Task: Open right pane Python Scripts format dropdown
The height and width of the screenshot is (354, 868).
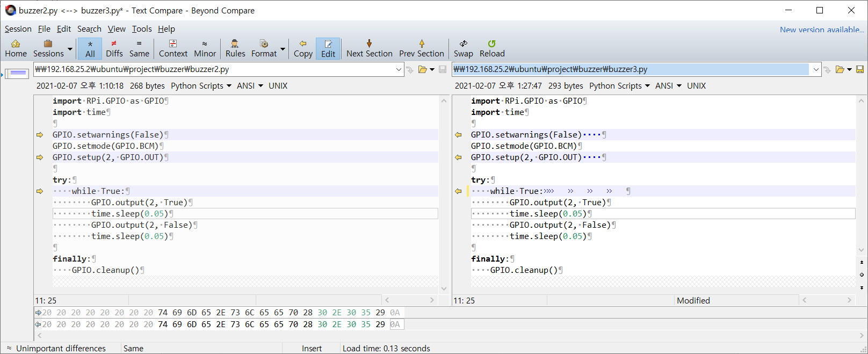Action: [619, 86]
